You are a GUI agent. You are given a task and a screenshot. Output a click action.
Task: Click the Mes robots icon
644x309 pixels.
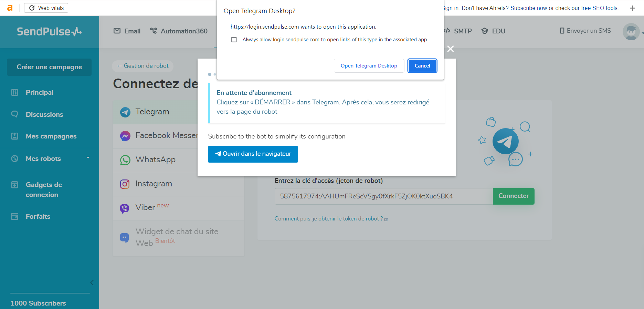tap(14, 158)
